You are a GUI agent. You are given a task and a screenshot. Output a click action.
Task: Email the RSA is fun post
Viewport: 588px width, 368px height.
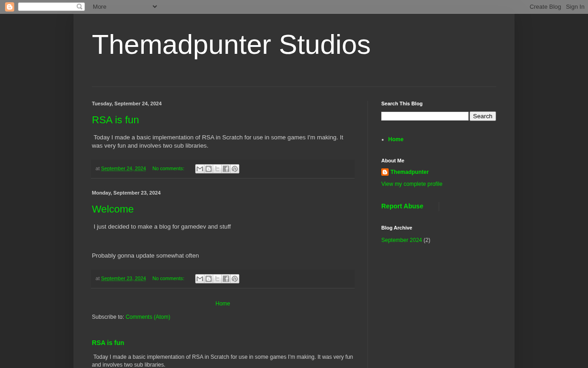click(200, 169)
